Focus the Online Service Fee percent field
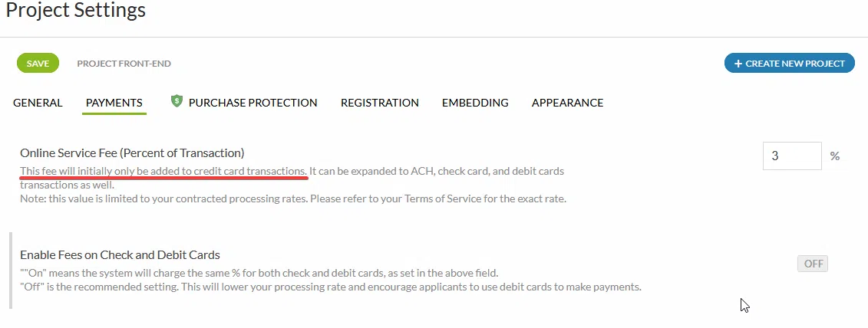868x328 pixels. [x=791, y=156]
